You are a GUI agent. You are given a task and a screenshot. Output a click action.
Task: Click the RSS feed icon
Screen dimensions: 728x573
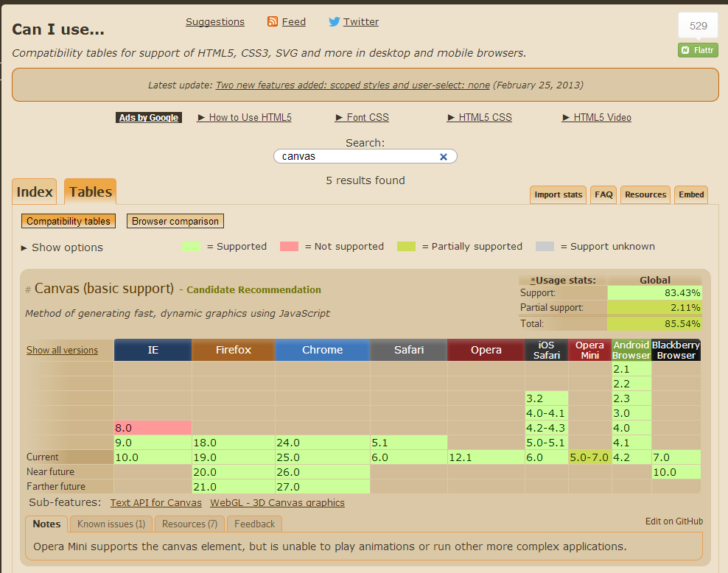(273, 21)
